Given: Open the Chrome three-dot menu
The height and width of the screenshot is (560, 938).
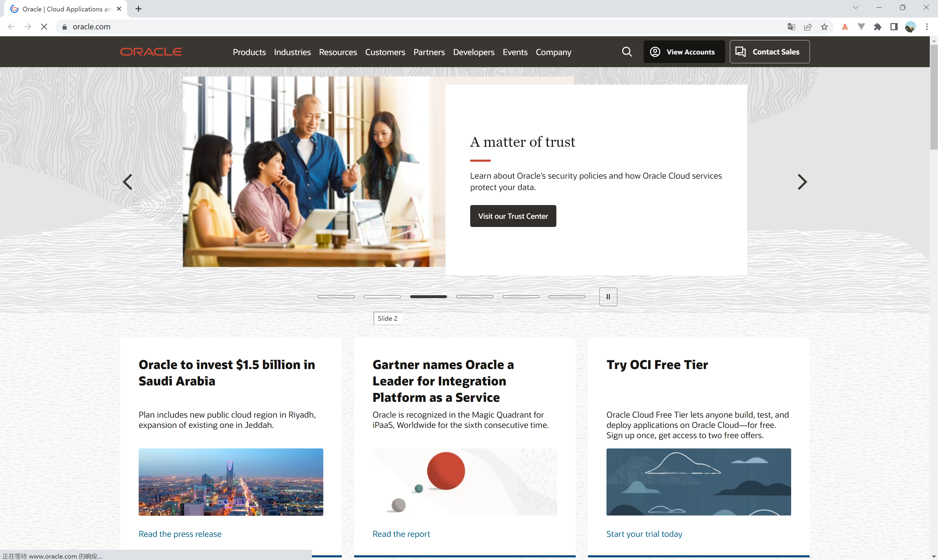Looking at the screenshot, I should click(x=927, y=27).
